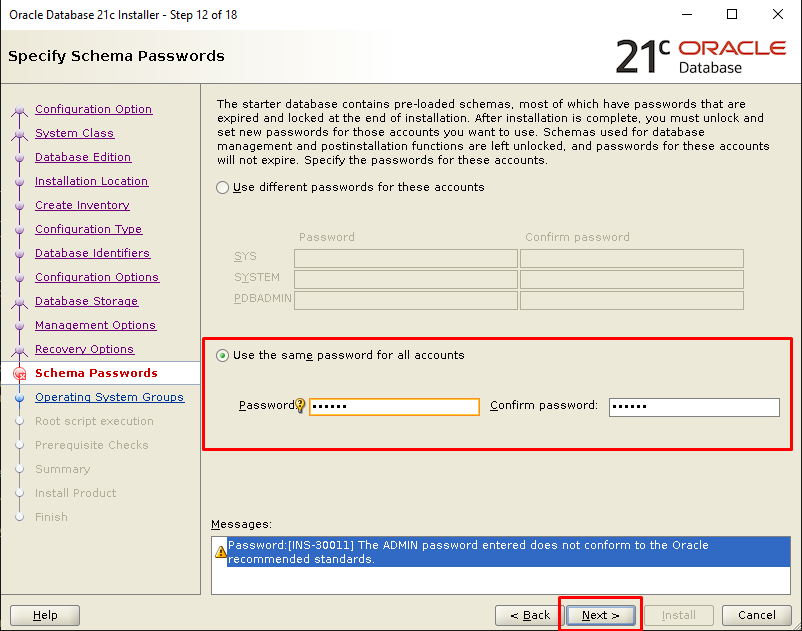Minimize the installer window
802x631 pixels.
(687, 14)
